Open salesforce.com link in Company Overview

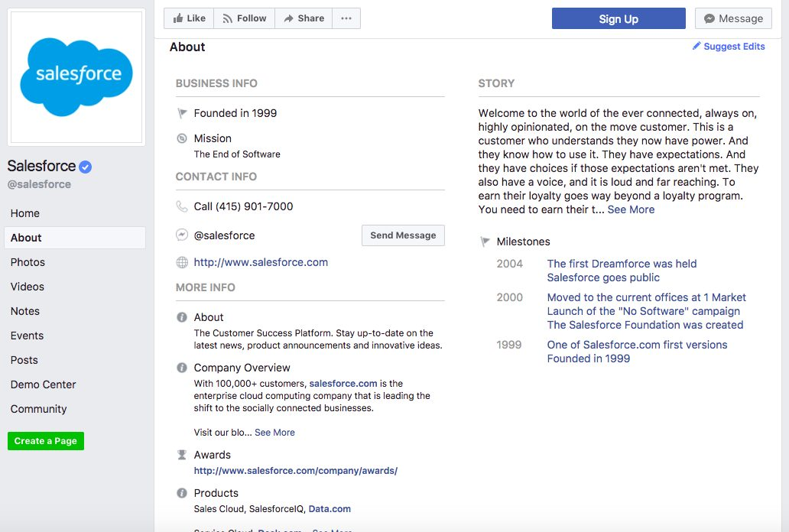click(x=343, y=384)
